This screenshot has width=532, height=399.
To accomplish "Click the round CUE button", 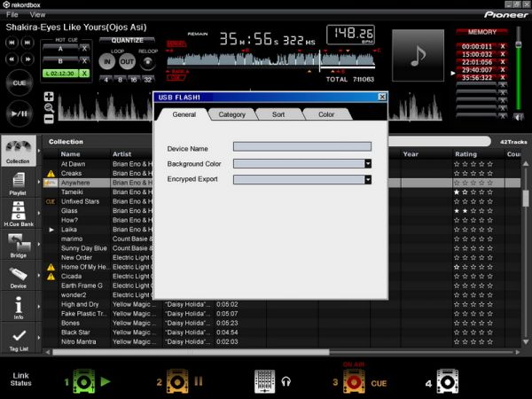I will coord(19,82).
